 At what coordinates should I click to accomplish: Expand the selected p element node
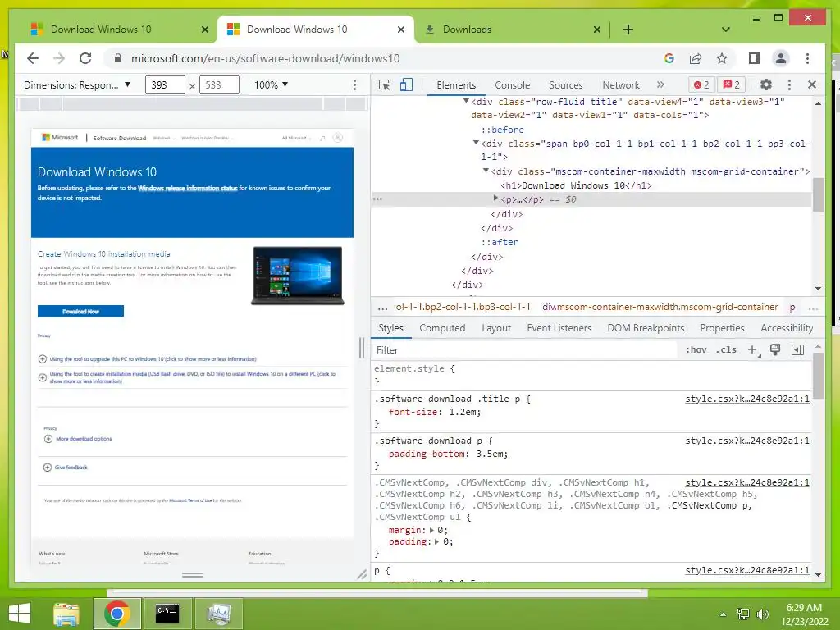[x=495, y=199]
